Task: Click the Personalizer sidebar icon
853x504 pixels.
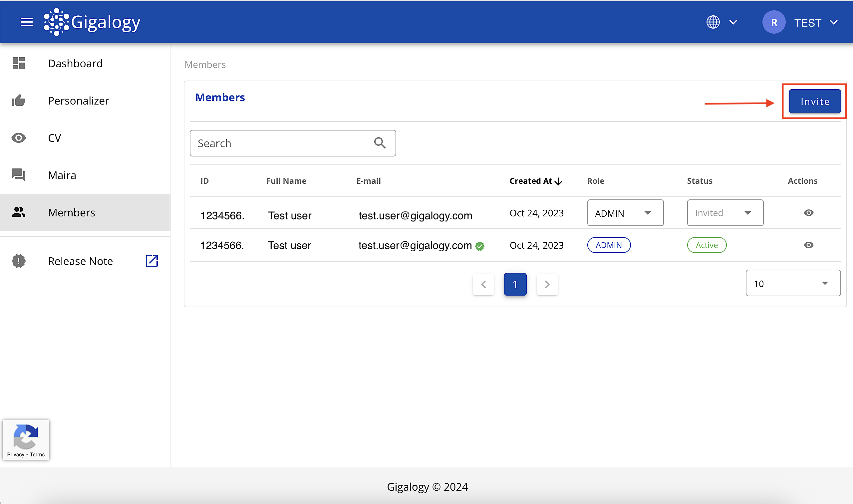Action: tap(19, 100)
